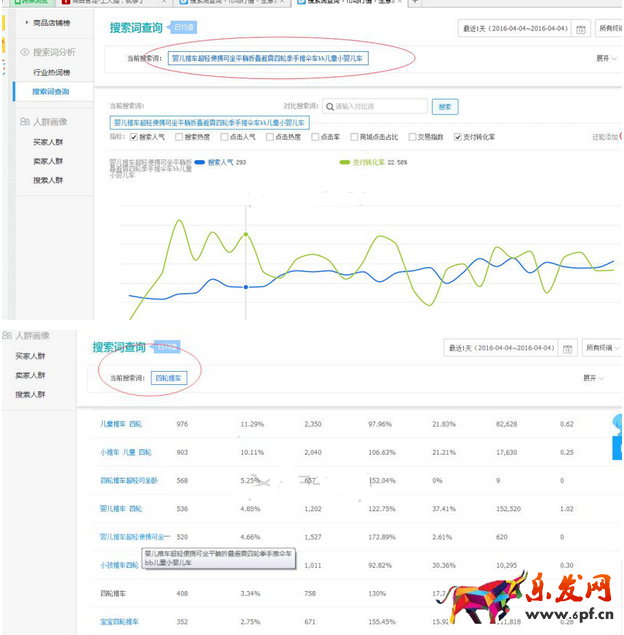This screenshot has height=635, width=624.
Task: Open the 所有终端 dropdown in the top panel
Action: [610, 29]
